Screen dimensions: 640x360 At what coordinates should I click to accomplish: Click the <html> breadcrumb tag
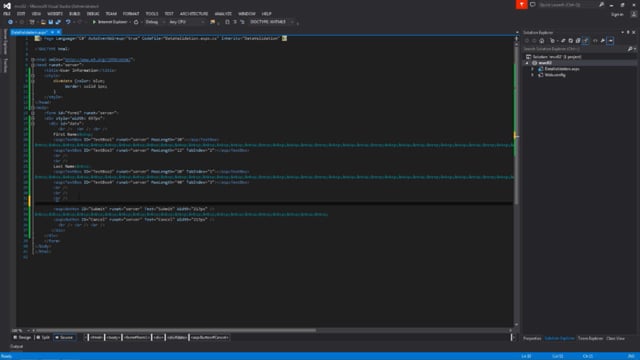coord(96,338)
